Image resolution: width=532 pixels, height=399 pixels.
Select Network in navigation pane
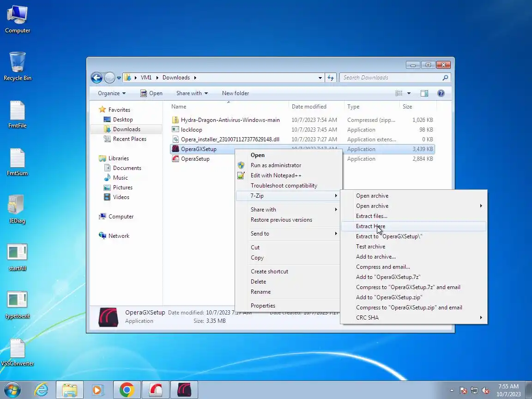[115, 236]
